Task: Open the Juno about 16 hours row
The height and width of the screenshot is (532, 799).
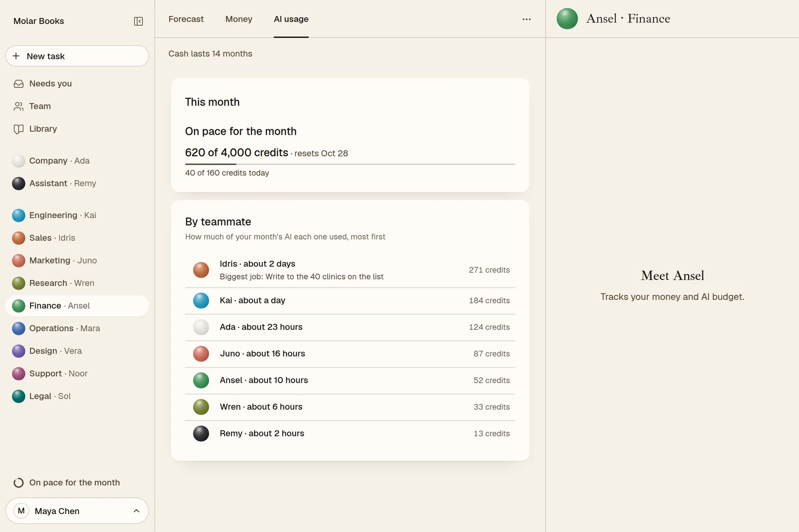Action: click(x=350, y=354)
